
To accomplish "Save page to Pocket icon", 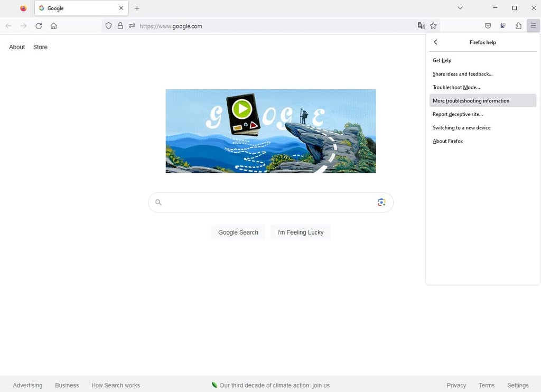I will [488, 26].
